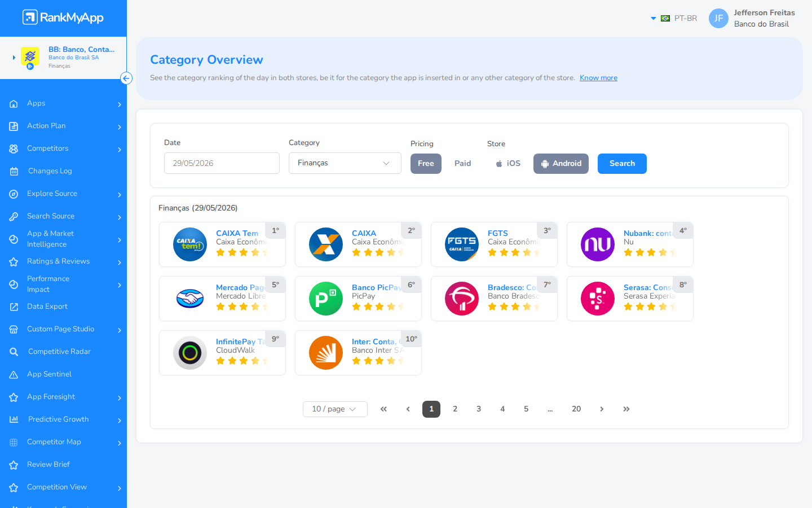Expand App & Market Intelligence chevron

[120, 240]
